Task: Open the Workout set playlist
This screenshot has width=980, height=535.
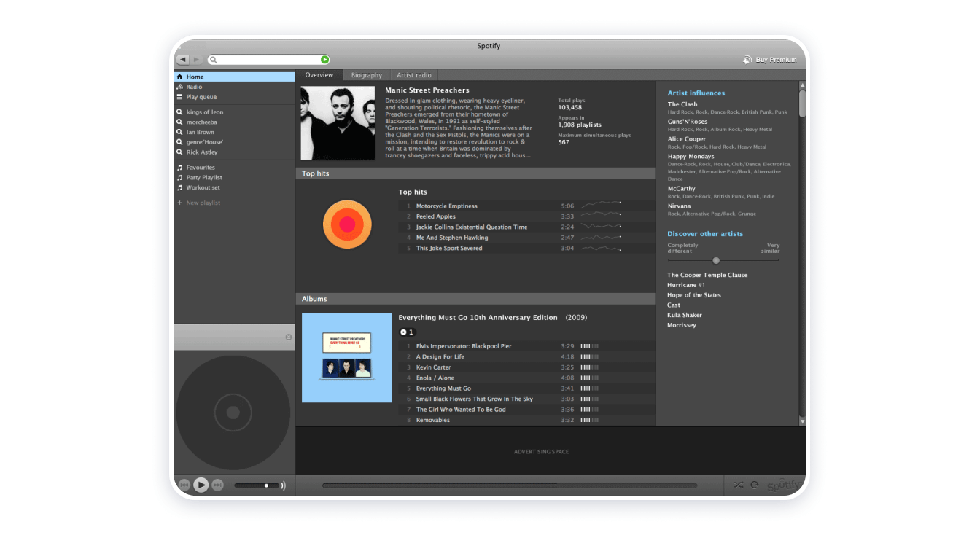Action: 234,187
